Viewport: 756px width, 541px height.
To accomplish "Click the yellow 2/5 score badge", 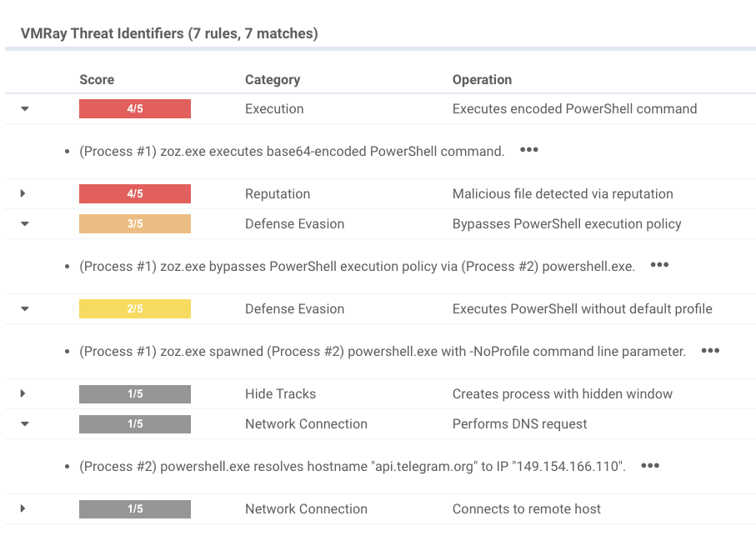I will (x=134, y=308).
